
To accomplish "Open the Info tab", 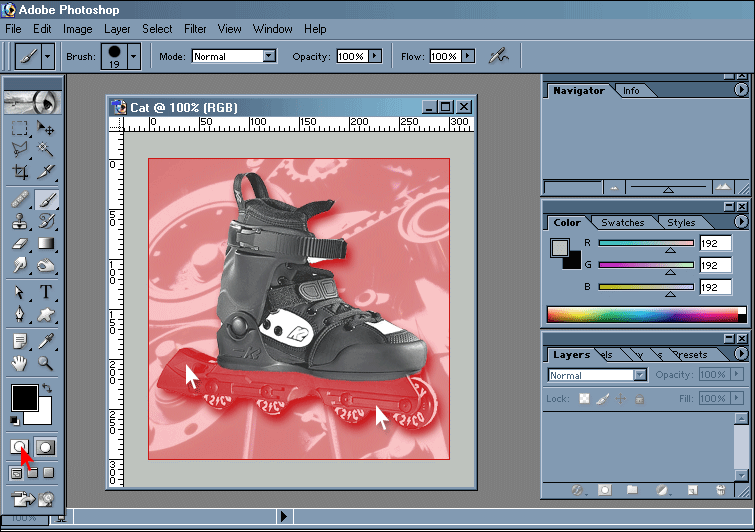I will [x=631, y=91].
